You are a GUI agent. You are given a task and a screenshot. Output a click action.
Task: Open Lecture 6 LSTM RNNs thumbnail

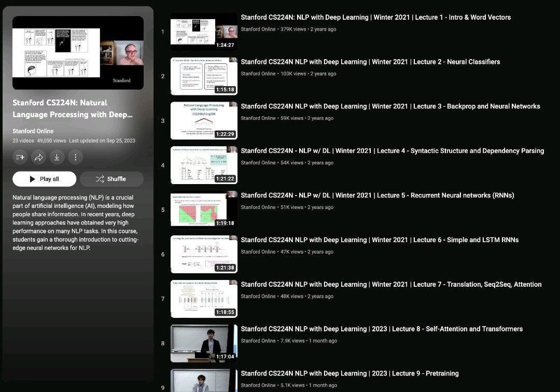[204, 254]
